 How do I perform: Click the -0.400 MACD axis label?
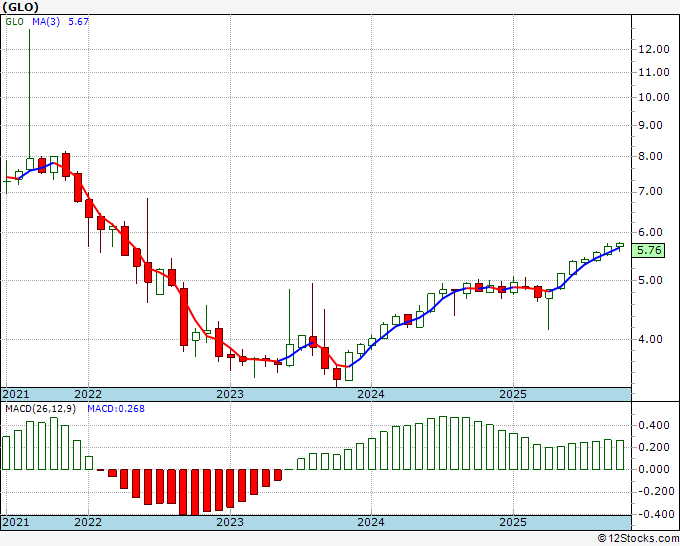tap(653, 514)
